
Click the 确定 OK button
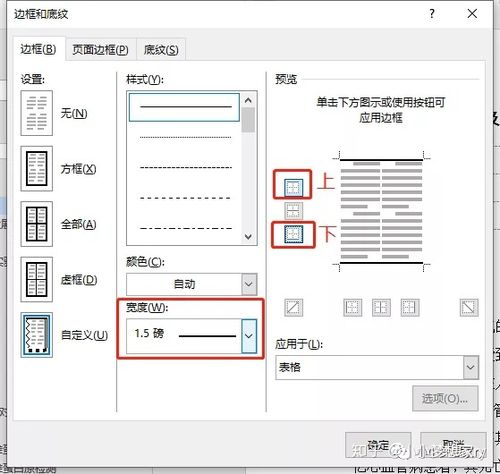pyautogui.click(x=378, y=445)
